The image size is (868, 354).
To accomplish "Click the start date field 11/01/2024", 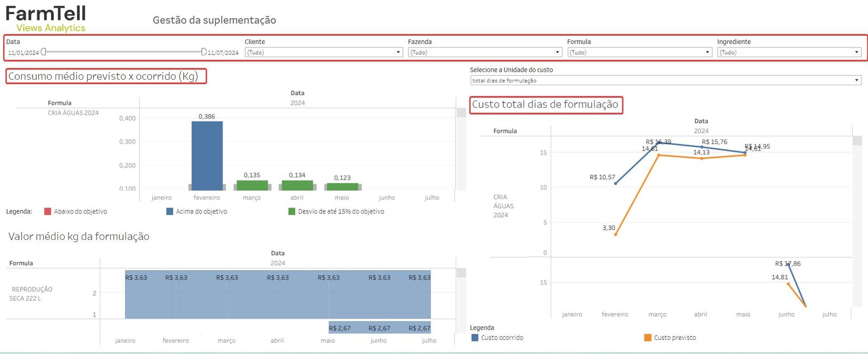I will click(x=23, y=53).
